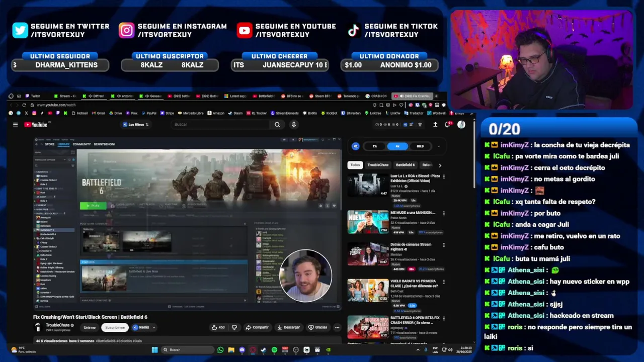Select the TroubleChute filter chip
This screenshot has width=644, height=362.
point(378,165)
